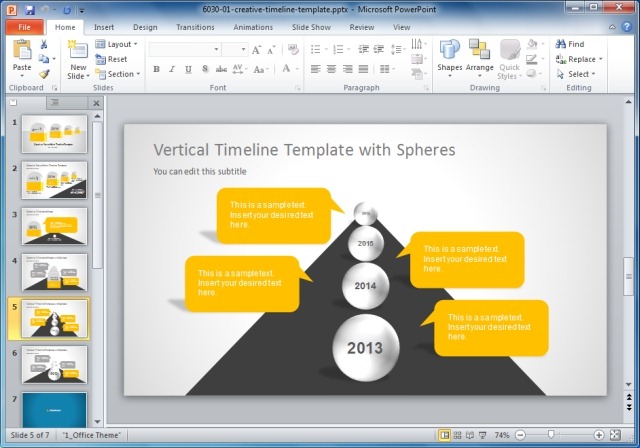Open the File tab
640x448 pixels.
(x=24, y=27)
